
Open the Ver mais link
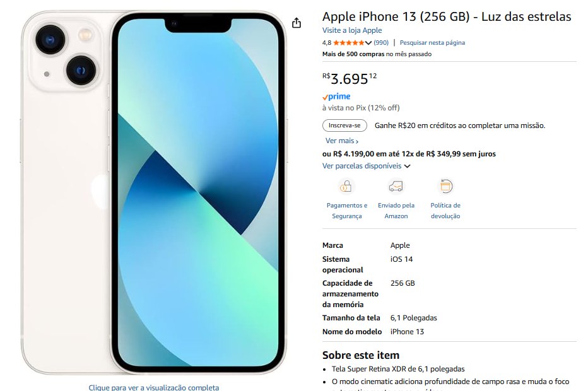[342, 141]
